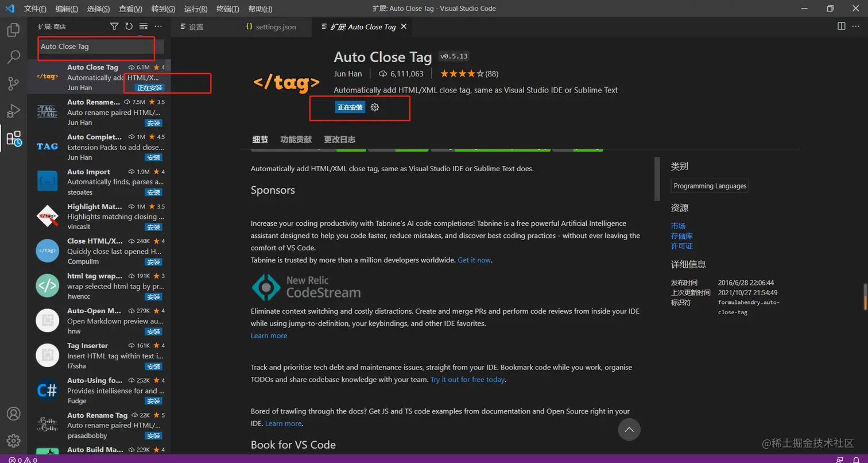
Task: Select Auto Close Tag in extension list
Action: (x=99, y=77)
